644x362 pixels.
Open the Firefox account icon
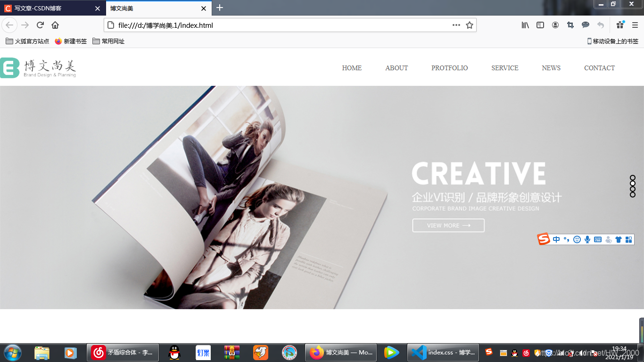(x=555, y=25)
